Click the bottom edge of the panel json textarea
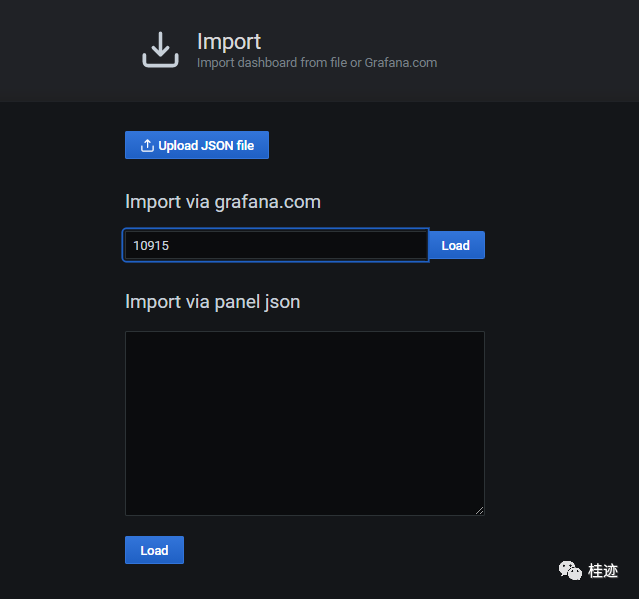639x599 pixels. point(305,515)
